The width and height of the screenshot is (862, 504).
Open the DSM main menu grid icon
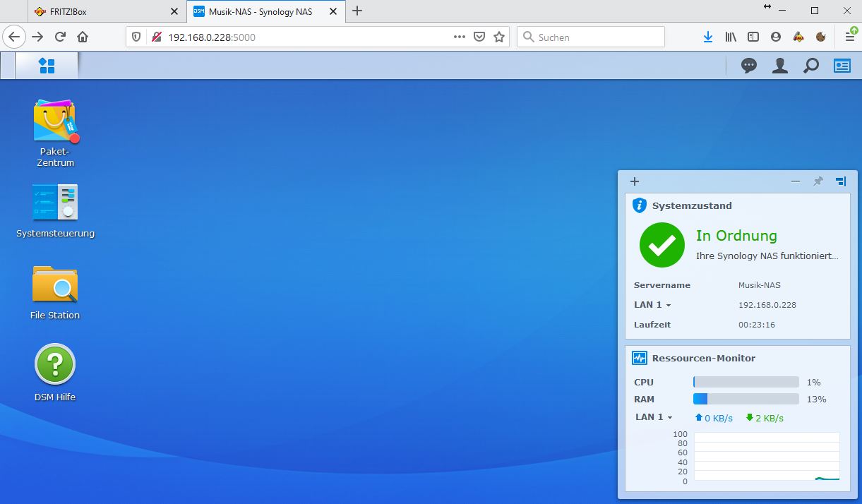(x=47, y=66)
